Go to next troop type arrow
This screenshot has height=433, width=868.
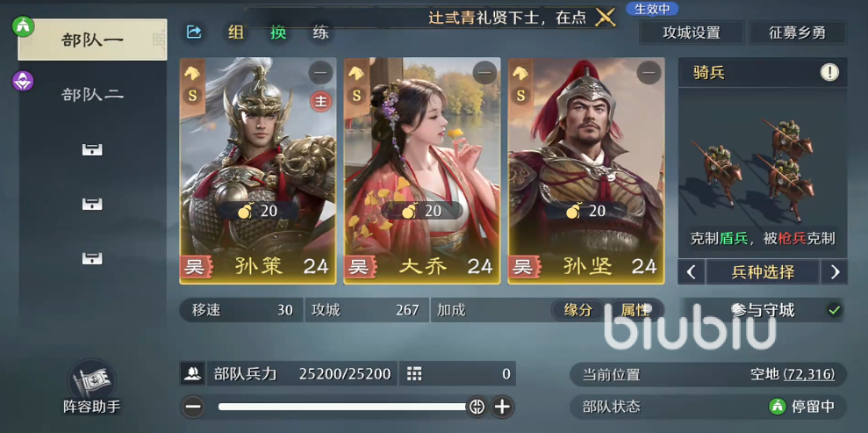tap(836, 272)
